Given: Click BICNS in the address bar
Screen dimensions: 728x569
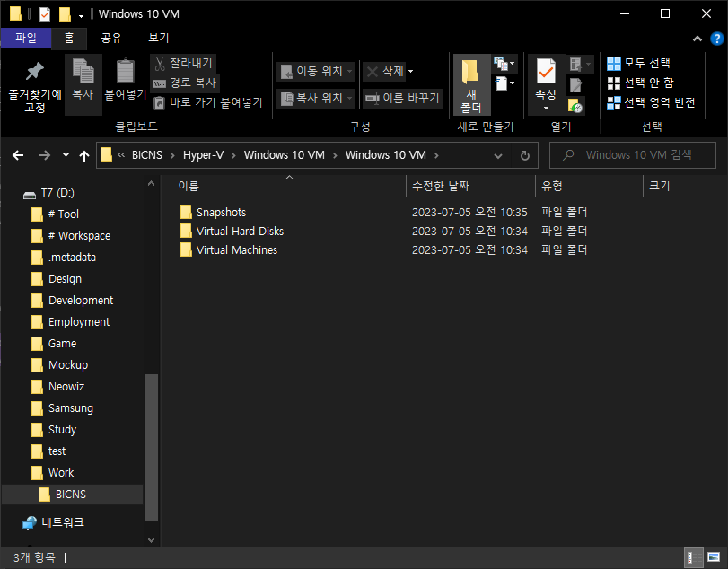Looking at the screenshot, I should [147, 155].
